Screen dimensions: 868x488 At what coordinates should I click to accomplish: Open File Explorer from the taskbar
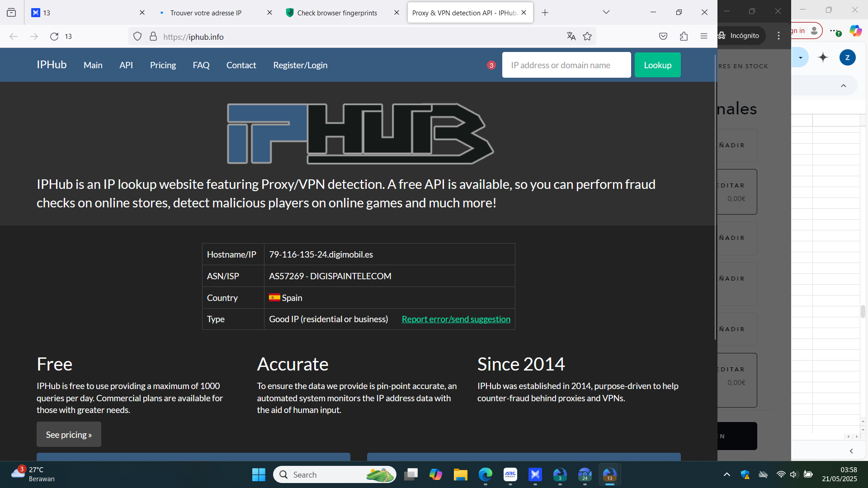(x=461, y=475)
